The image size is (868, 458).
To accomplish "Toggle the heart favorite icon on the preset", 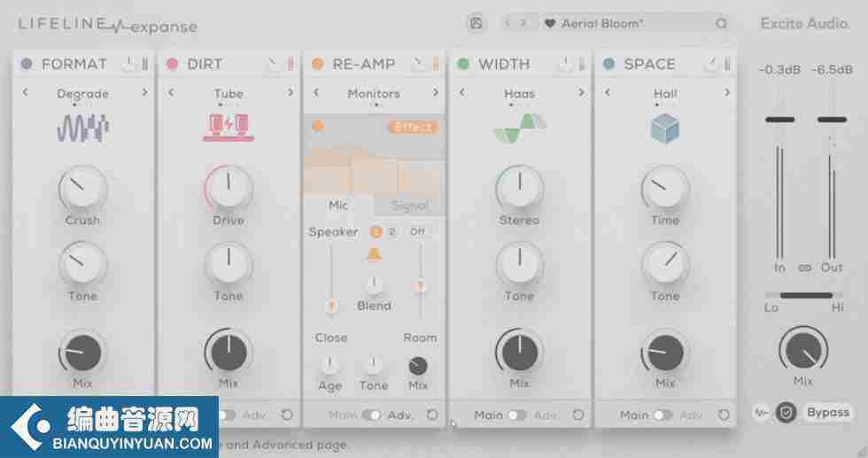I will click(x=550, y=24).
